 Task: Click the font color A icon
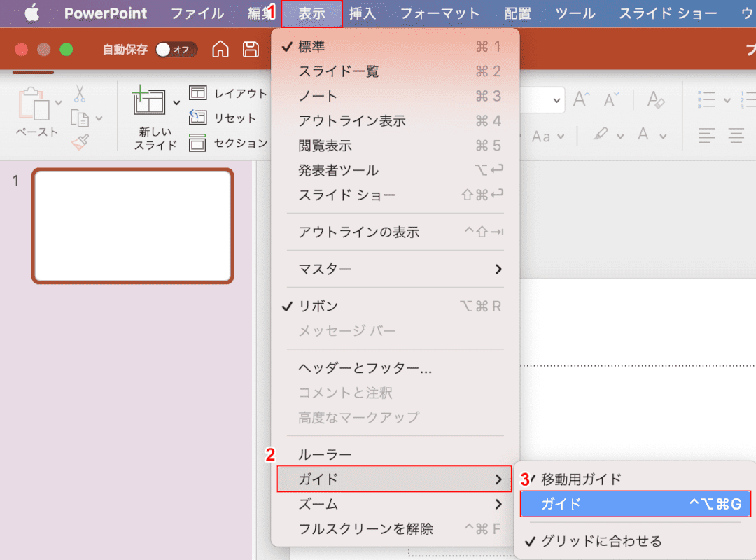pyautogui.click(x=643, y=134)
